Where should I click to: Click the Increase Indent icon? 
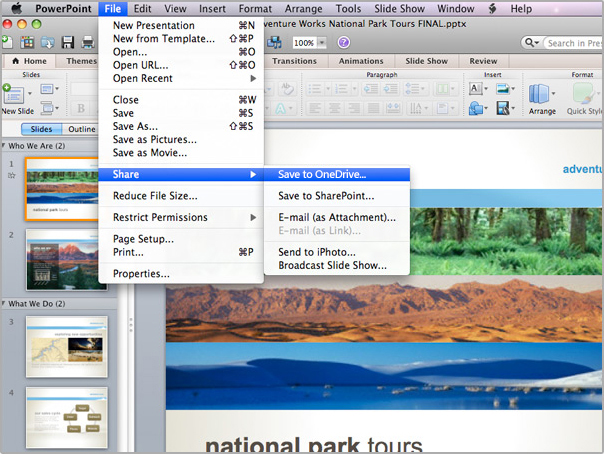click(x=391, y=89)
